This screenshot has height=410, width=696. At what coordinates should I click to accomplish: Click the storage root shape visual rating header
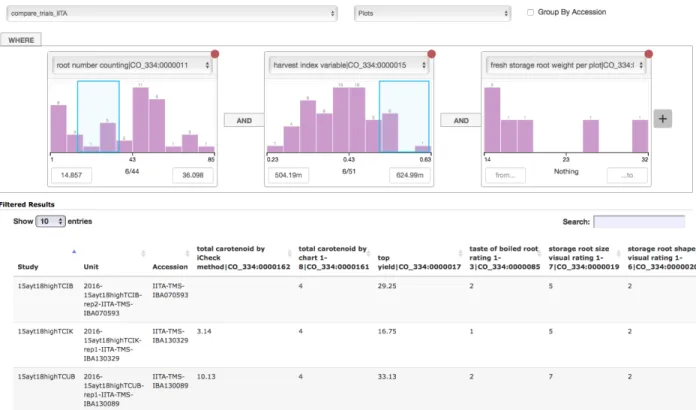[661, 258]
